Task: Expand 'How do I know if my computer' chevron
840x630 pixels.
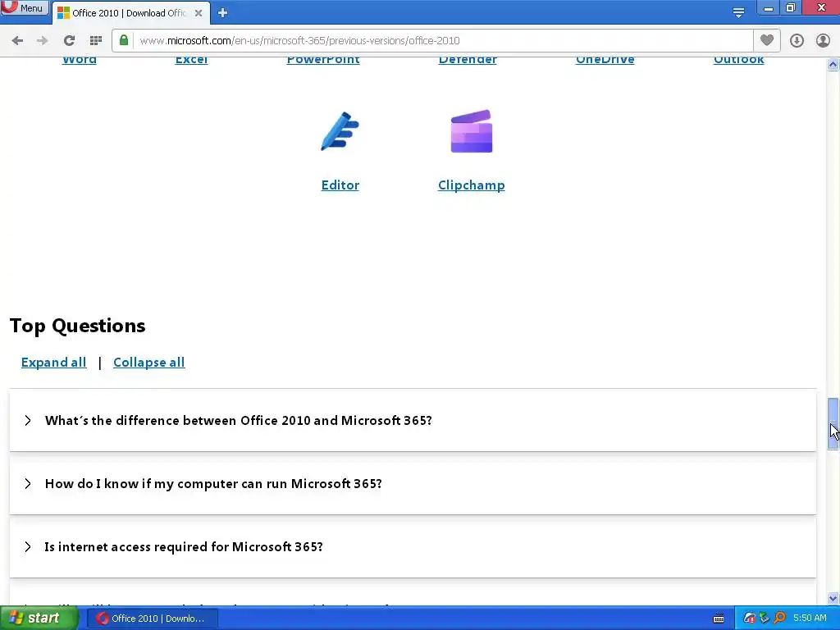Action: [x=28, y=484]
